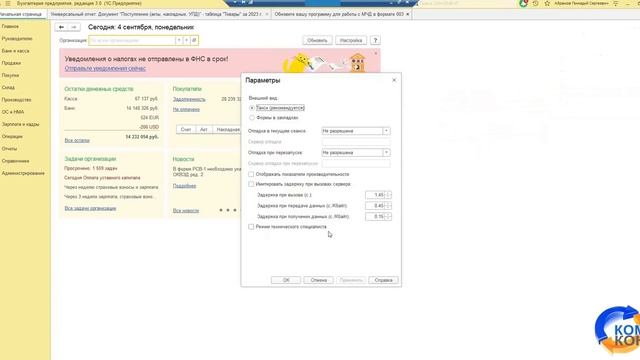The height and width of the screenshot is (360, 640).
Task: Open the Склад sidebar section
Action: tap(8, 88)
